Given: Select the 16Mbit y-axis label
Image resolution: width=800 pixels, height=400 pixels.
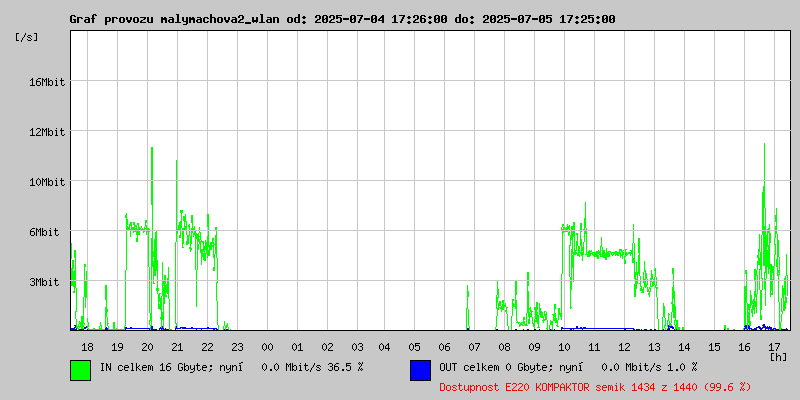Looking at the screenshot, I should pyautogui.click(x=47, y=82).
